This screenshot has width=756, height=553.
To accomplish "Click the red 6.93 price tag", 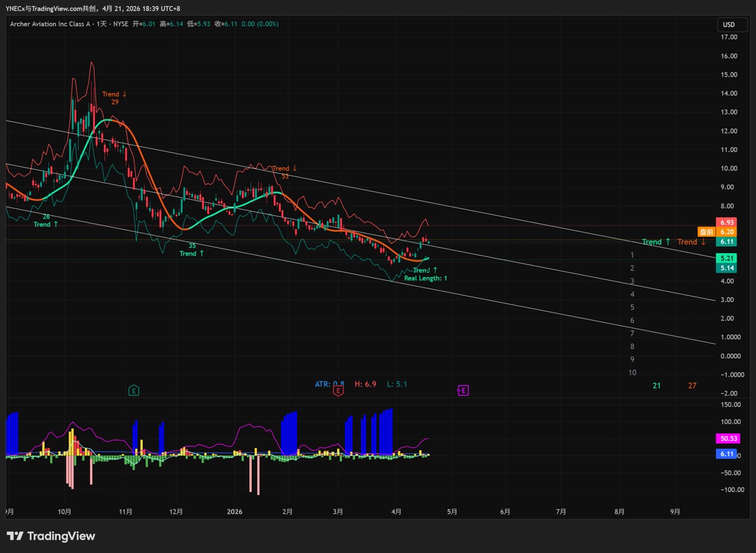I will point(727,223).
